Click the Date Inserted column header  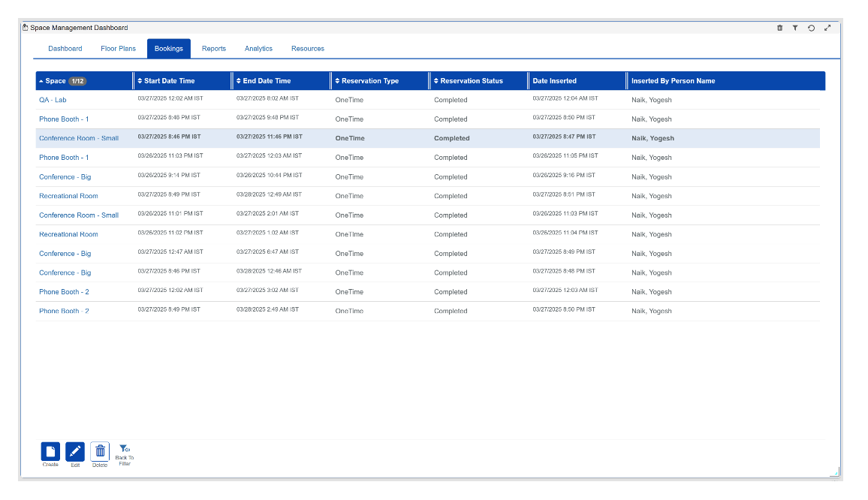[555, 81]
